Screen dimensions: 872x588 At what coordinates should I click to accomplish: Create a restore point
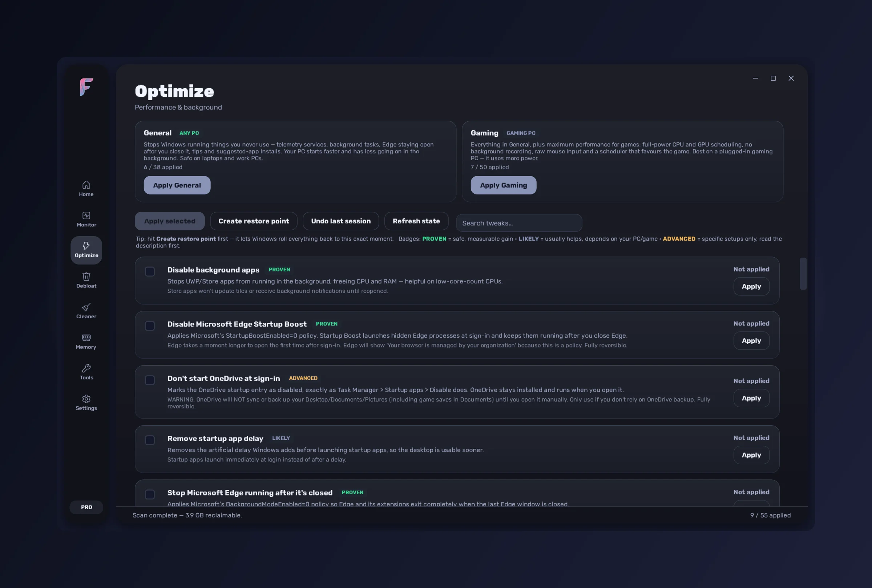coord(254,221)
